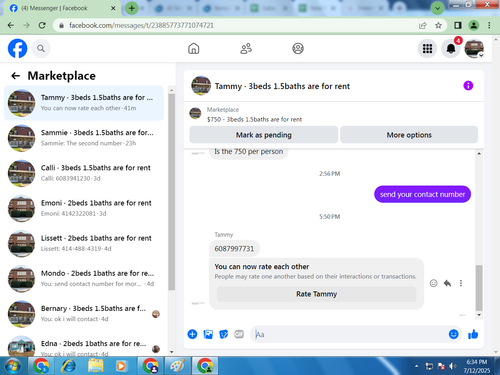The height and width of the screenshot is (375, 500).
Task: Click the Rate Tammy button
Action: click(x=316, y=294)
